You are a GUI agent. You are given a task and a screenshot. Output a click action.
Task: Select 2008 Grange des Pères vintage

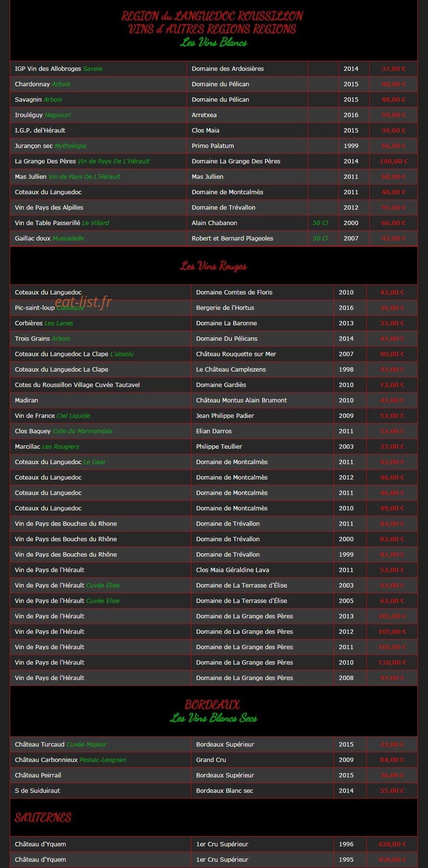[x=346, y=678]
